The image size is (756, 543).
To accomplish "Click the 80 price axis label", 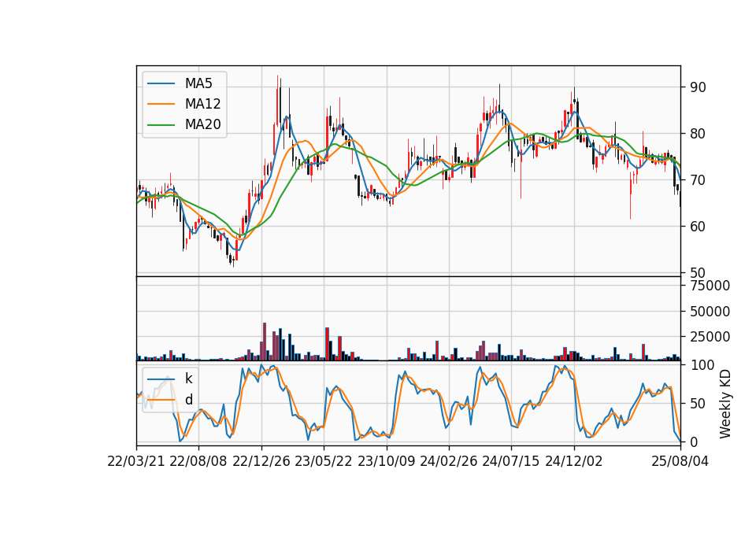I will (x=698, y=134).
